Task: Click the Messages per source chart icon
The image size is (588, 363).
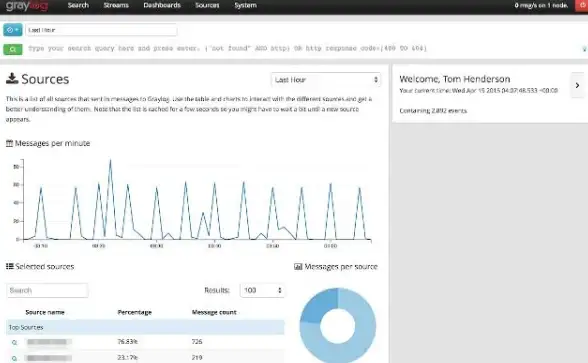Action: click(x=298, y=267)
